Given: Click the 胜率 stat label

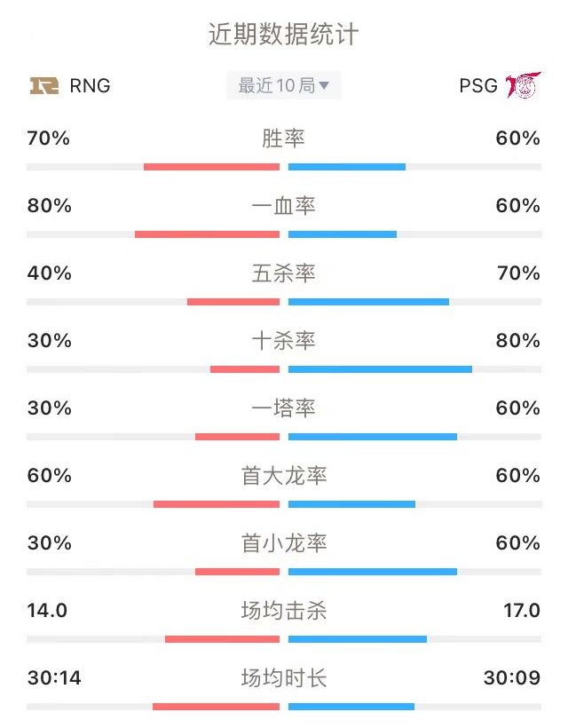Looking at the screenshot, I should tap(283, 138).
